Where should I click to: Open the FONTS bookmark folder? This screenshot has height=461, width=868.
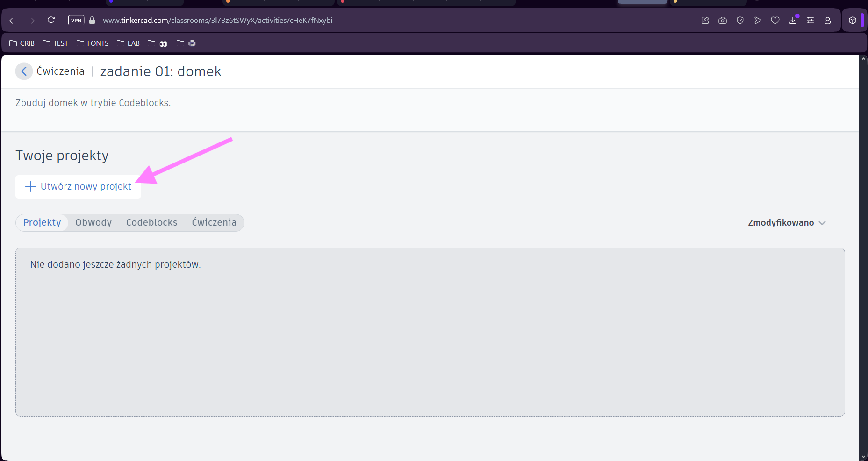coord(93,43)
